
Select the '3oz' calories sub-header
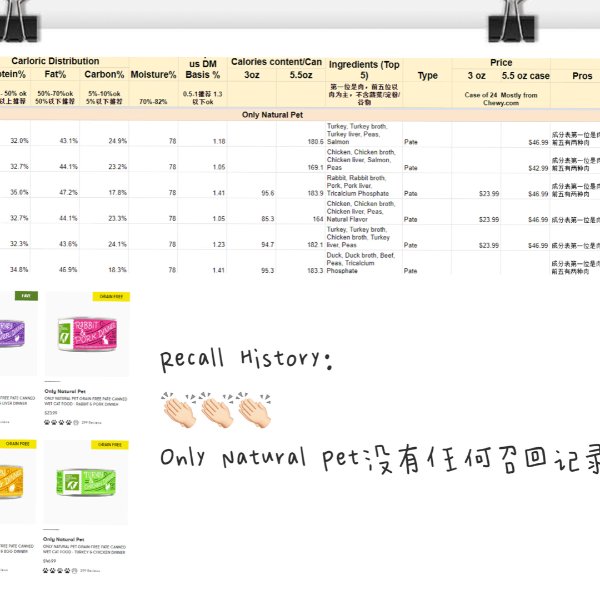[x=252, y=75]
